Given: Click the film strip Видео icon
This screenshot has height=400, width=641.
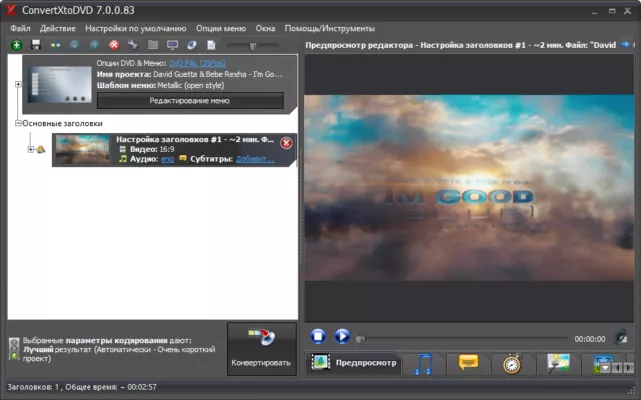Looking at the screenshot, I should coord(123,149).
